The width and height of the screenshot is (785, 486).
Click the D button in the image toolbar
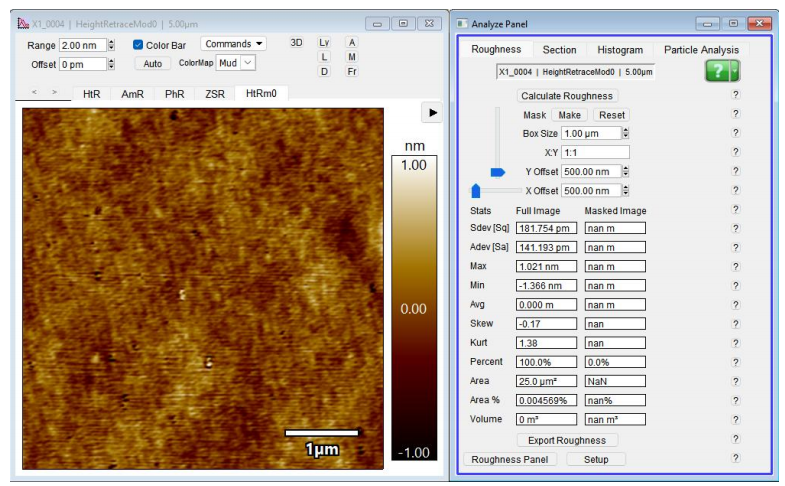[x=324, y=72]
